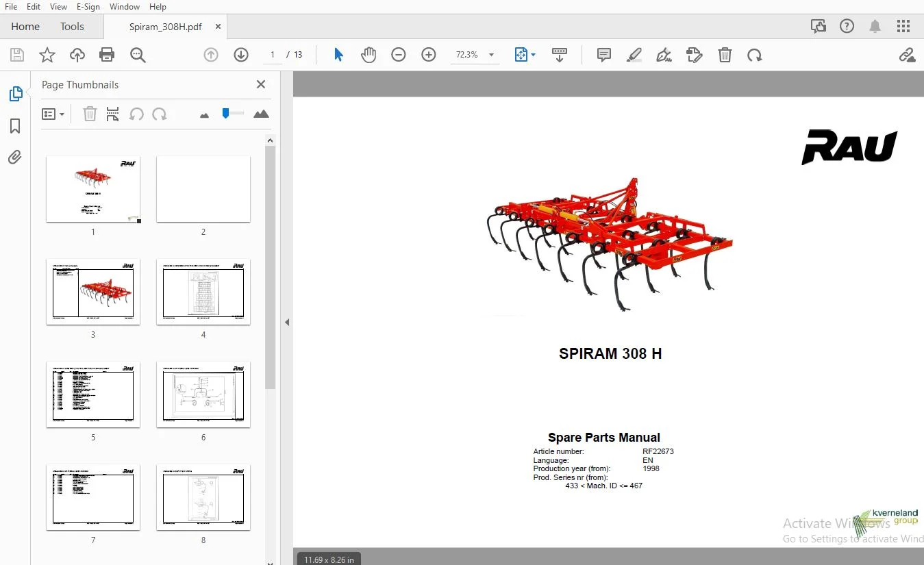Select page 6 thumbnail
This screenshot has width=924, height=565.
[203, 394]
